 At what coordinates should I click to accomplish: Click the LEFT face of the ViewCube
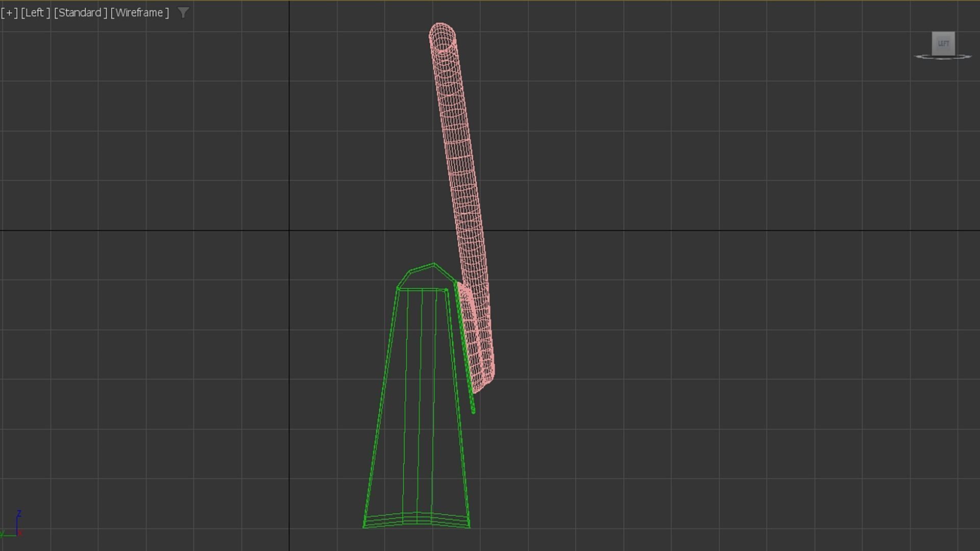pyautogui.click(x=943, y=43)
